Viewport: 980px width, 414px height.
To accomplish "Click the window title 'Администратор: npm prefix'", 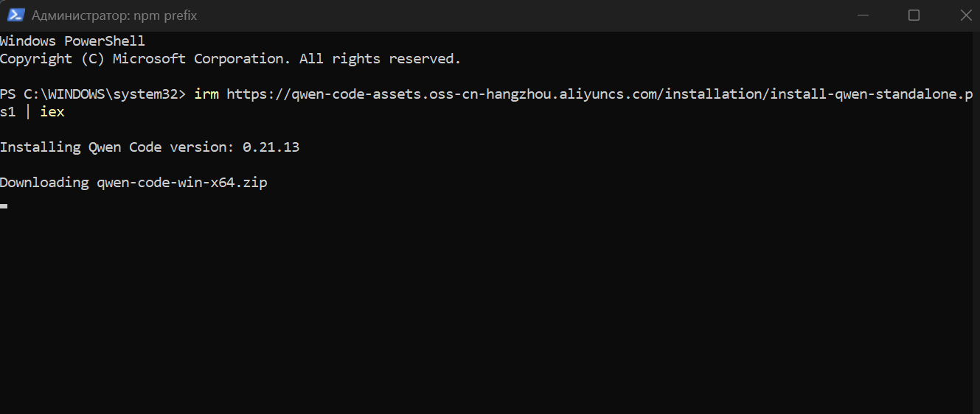I will tap(114, 15).
